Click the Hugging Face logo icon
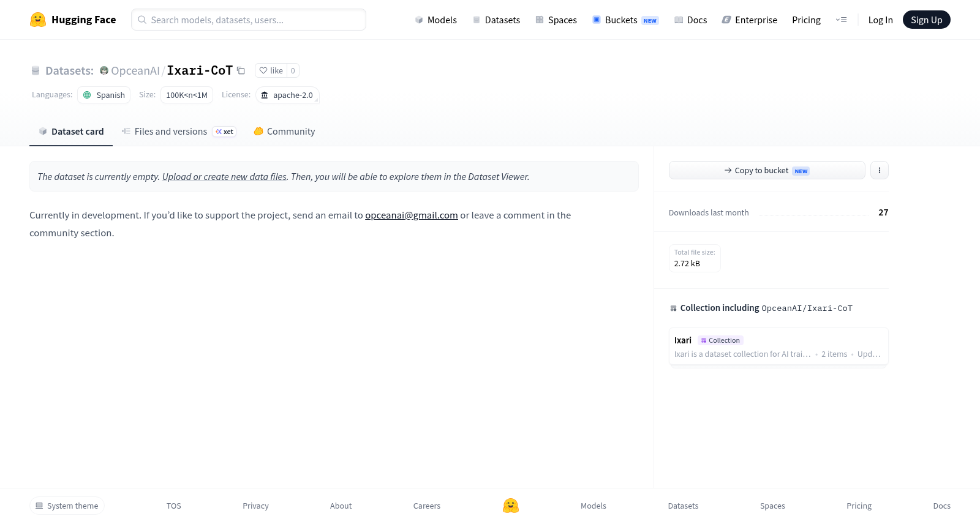The image size is (980, 527). [38, 20]
